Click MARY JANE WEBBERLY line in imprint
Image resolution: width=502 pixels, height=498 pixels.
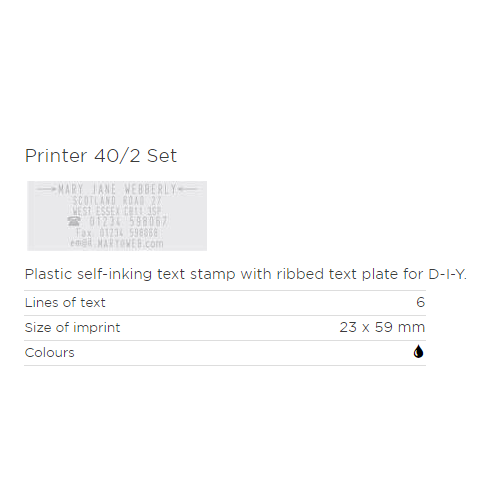(x=117, y=189)
